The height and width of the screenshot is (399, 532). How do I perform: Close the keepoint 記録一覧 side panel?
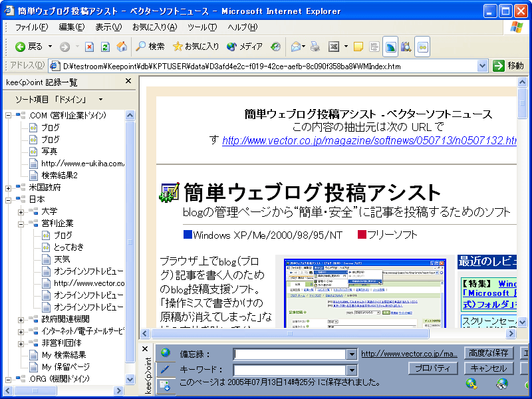pos(128,81)
